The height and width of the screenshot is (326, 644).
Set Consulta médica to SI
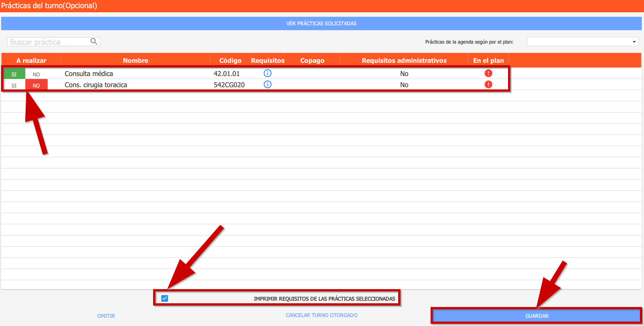point(14,74)
